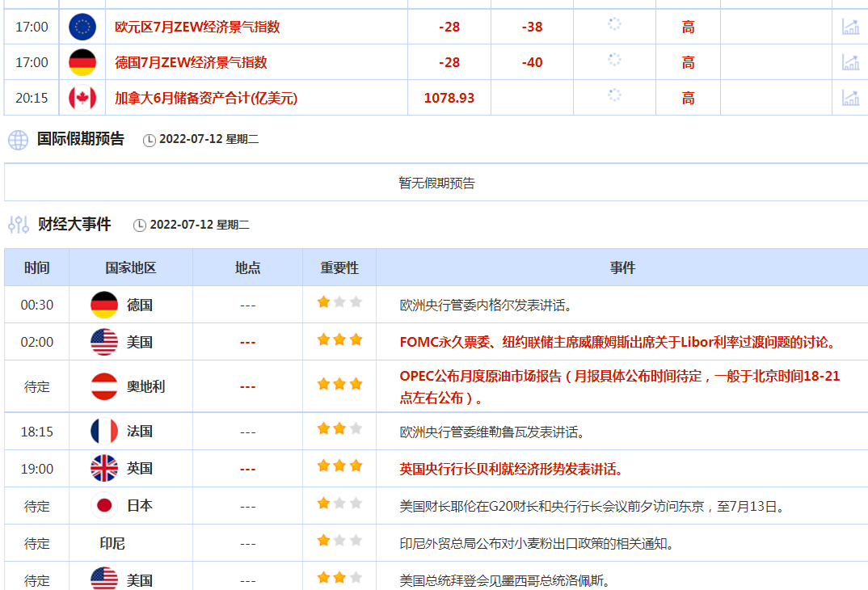Open 英国央行行长贝利 speech event

[x=511, y=469]
